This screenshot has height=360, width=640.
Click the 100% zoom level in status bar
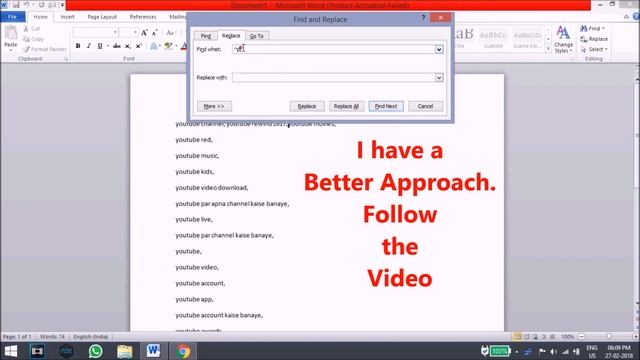coord(567,337)
